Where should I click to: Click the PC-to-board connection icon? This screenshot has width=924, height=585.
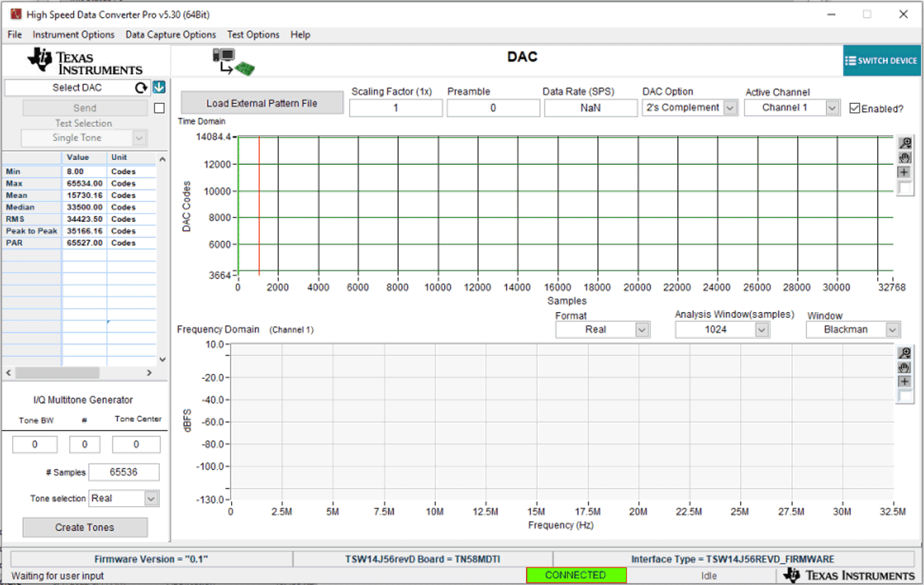(233, 62)
